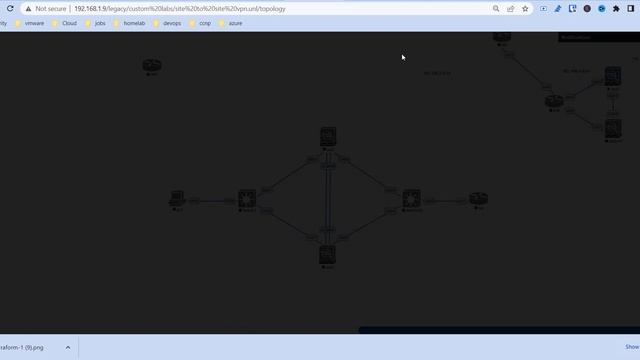This screenshot has width=640, height=360.
Task: Select the left switch node of the central diamond
Action: coord(247,199)
